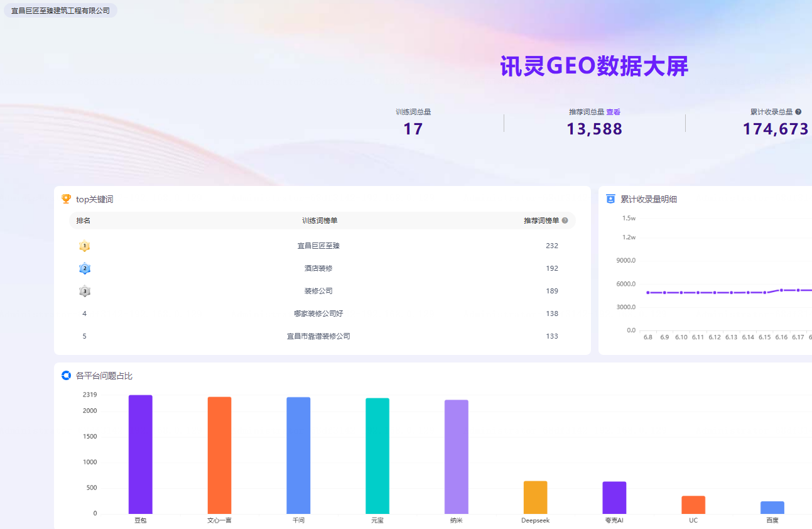Click the recommendation count 189
Screen dimensions: 812x529
pyautogui.click(x=552, y=291)
